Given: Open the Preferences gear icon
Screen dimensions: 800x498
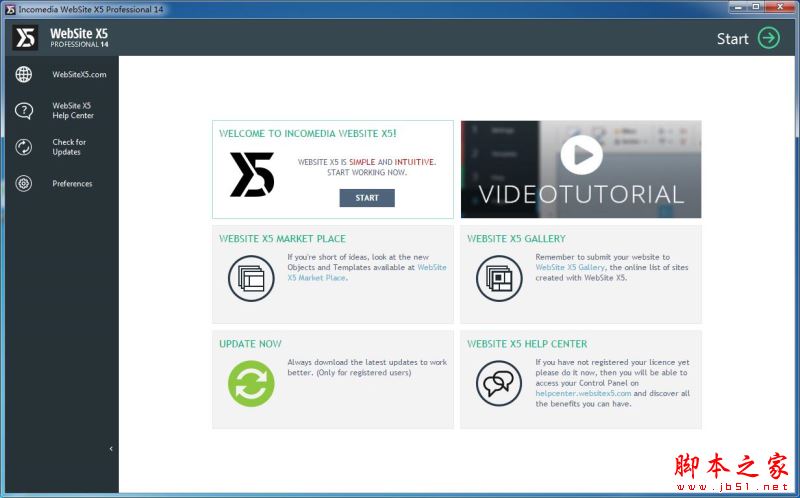Looking at the screenshot, I should coord(24,183).
